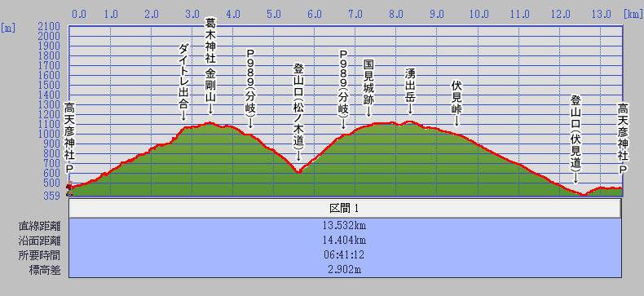Viewport: 644px width, 296px height.
Task: Click the first P989(分岐) label near 4 km
Action: click(x=250, y=89)
